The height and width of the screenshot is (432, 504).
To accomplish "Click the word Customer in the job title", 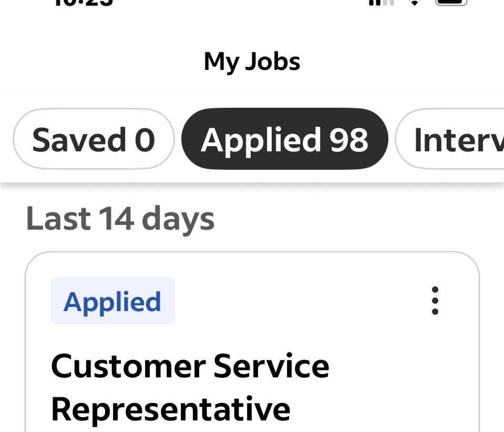I will coord(127,365).
